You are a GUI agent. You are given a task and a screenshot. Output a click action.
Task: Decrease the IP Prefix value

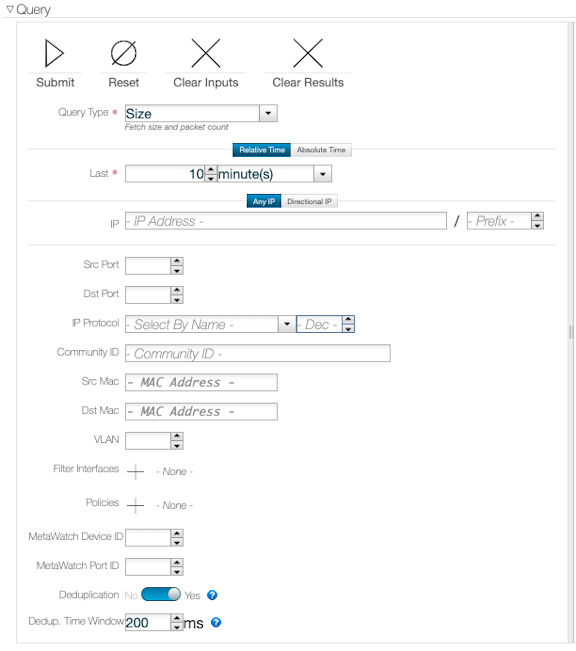tap(537, 225)
